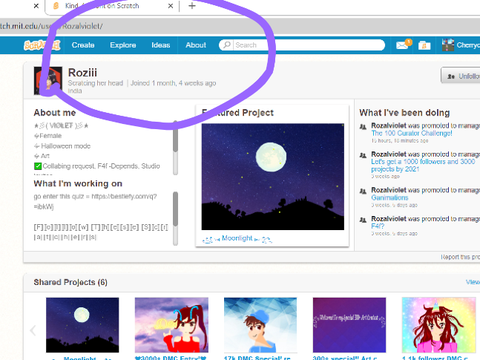The height and width of the screenshot is (360, 480).
Task: Click the Scratch logo in navbar
Action: click(x=42, y=45)
